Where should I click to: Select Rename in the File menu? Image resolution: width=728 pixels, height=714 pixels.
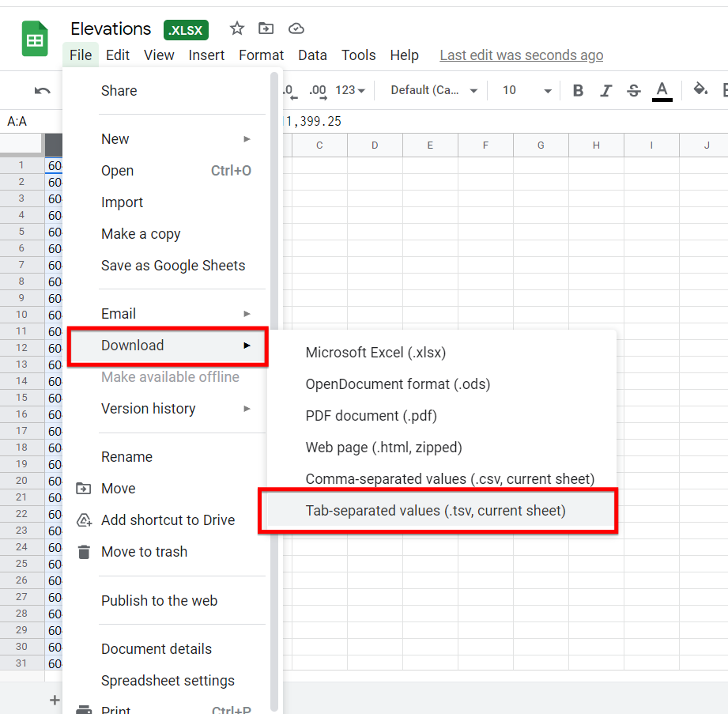coord(167,457)
